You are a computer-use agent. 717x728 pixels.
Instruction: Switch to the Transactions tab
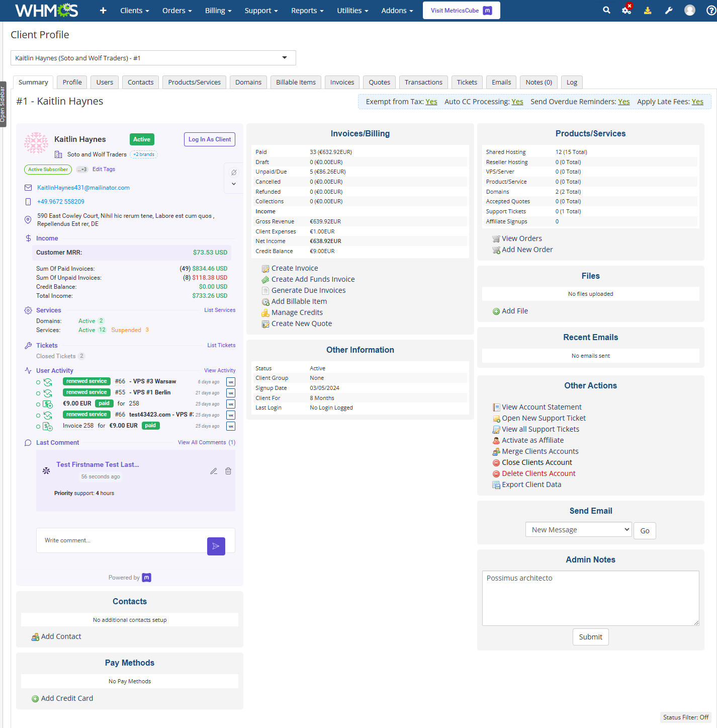423,83
